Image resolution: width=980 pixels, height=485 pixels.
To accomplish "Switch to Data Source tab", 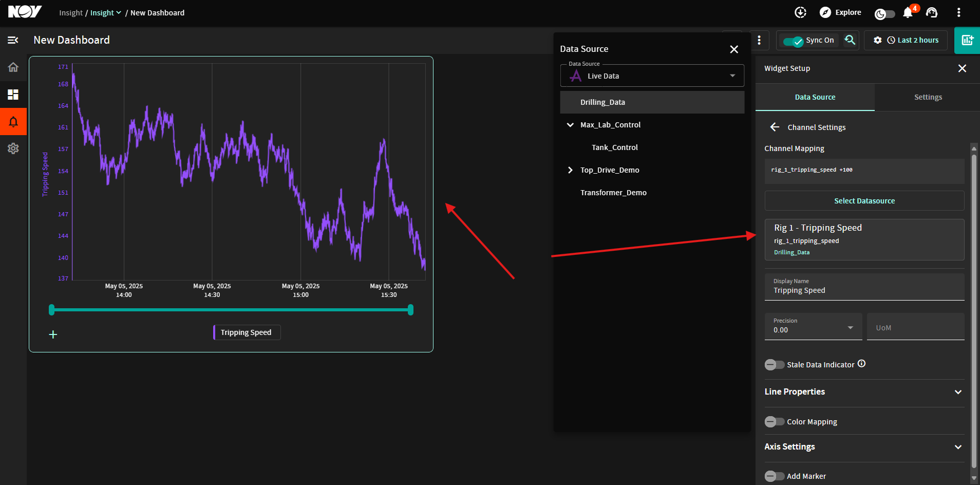I will pos(815,97).
